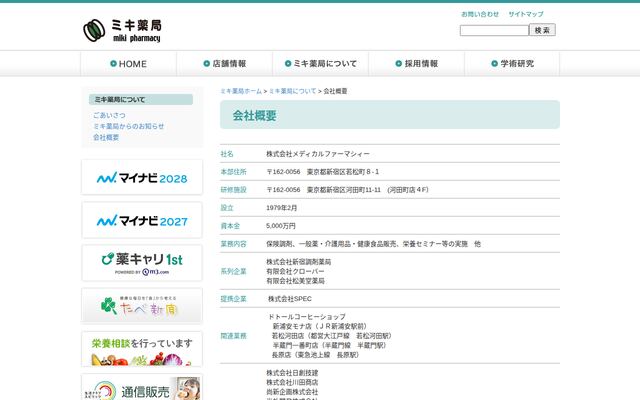This screenshot has width=640, height=400.
Task: Open the 会社概要 sidebar link
Action: tap(106, 138)
